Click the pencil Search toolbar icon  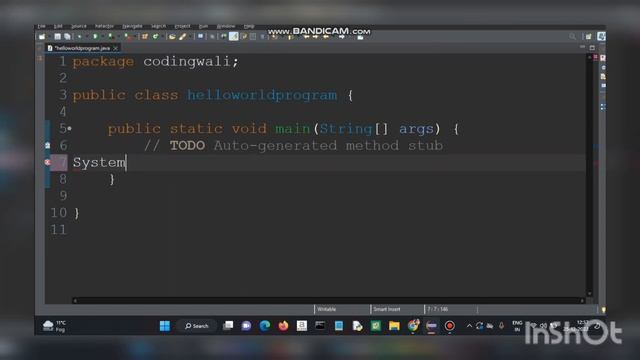coord(182,37)
